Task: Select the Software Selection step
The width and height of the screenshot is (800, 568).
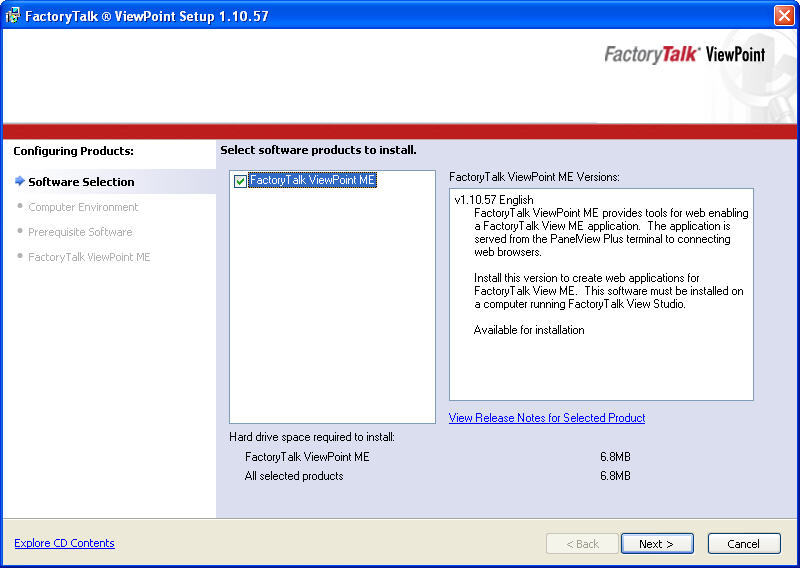Action: [81, 182]
